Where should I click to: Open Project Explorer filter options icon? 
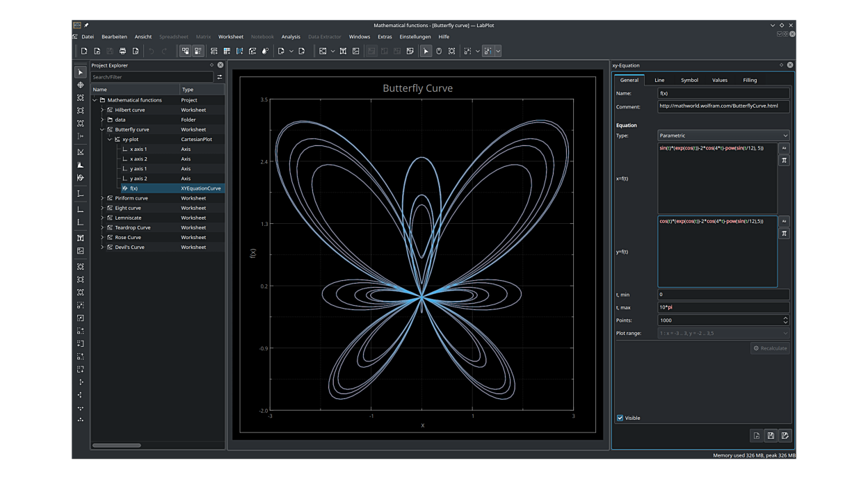(220, 77)
